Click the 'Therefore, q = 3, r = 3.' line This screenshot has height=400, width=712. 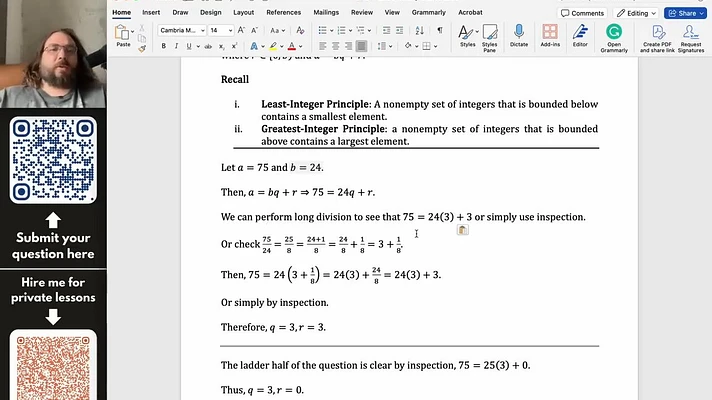[x=273, y=327]
